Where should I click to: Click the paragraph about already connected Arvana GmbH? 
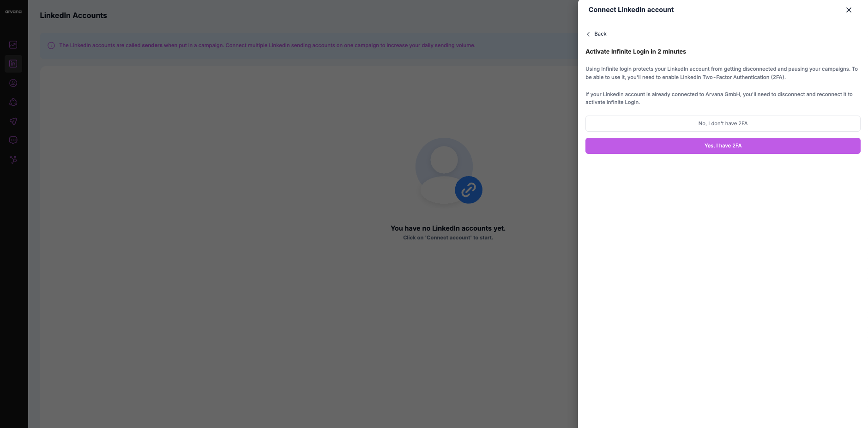(x=719, y=98)
